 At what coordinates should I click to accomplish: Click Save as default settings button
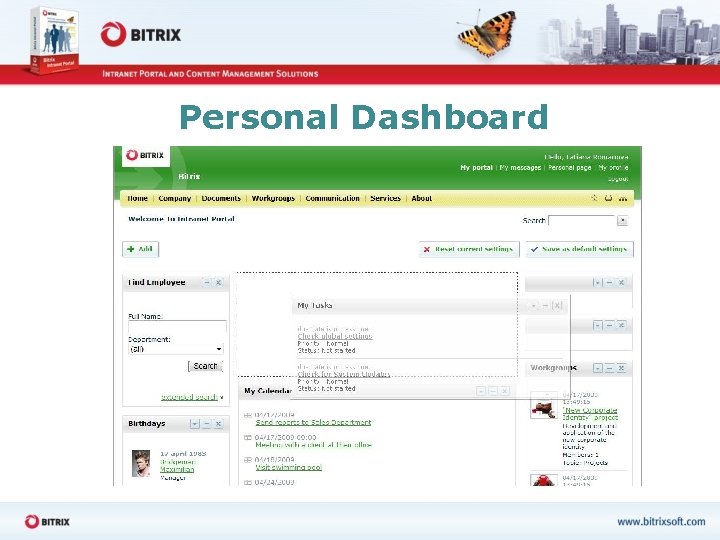click(579, 249)
